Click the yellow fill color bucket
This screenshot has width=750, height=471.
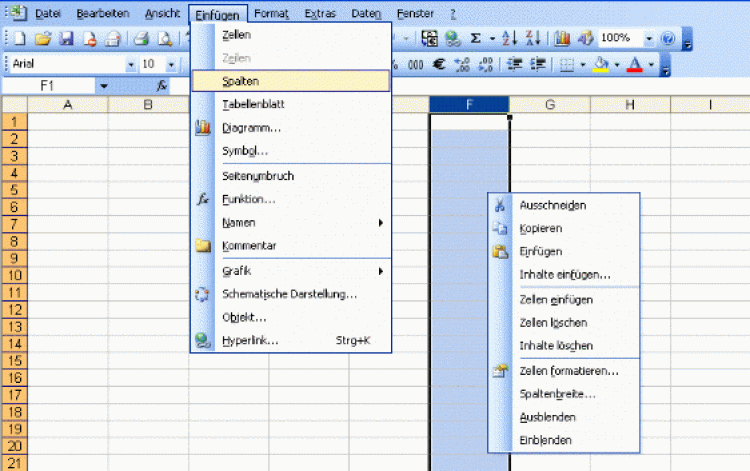[600, 64]
